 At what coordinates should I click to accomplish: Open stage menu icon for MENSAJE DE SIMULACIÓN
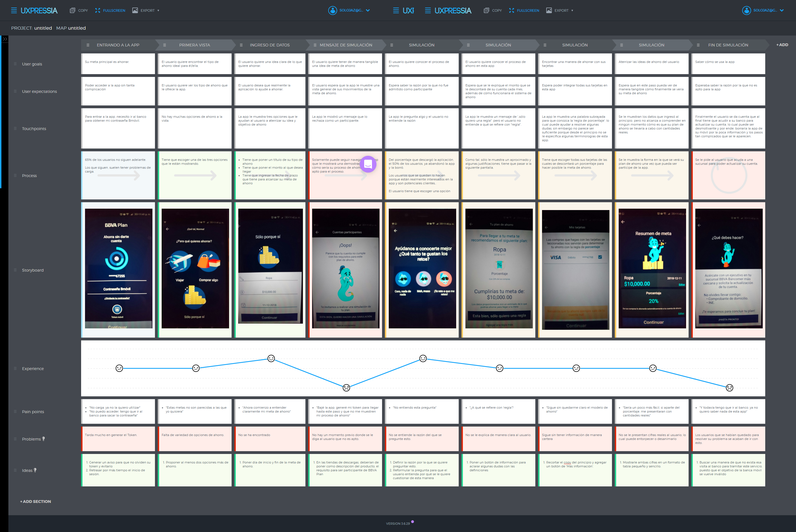click(x=315, y=45)
